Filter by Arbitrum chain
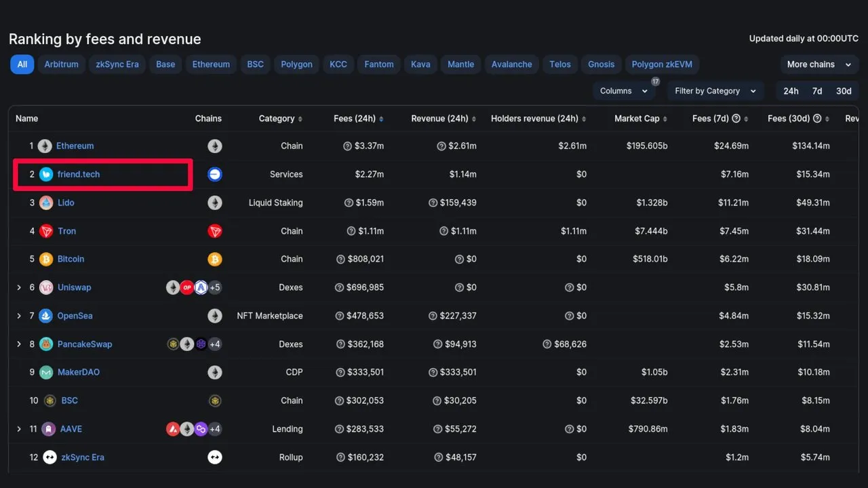 point(62,64)
